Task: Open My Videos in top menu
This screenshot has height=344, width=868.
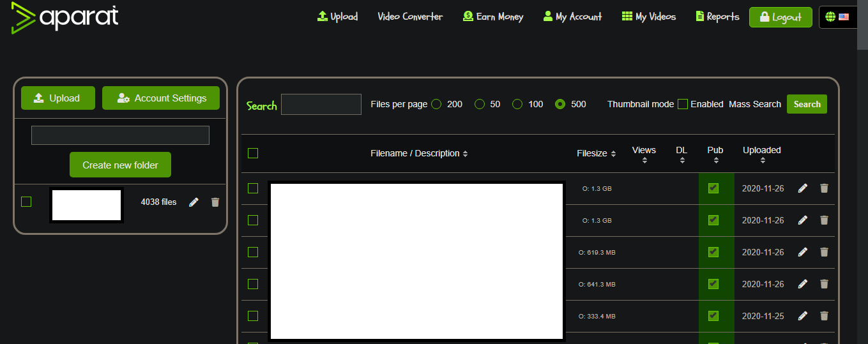Action: click(x=648, y=17)
